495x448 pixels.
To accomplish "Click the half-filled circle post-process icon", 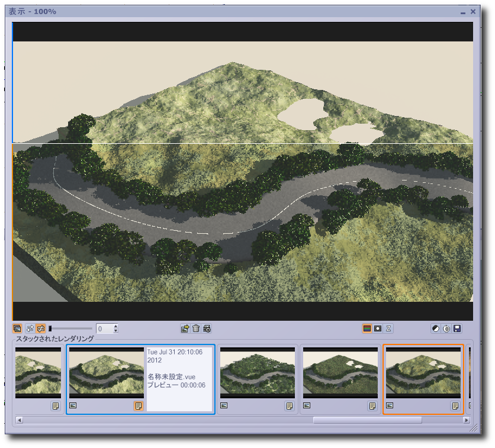I will [x=436, y=328].
